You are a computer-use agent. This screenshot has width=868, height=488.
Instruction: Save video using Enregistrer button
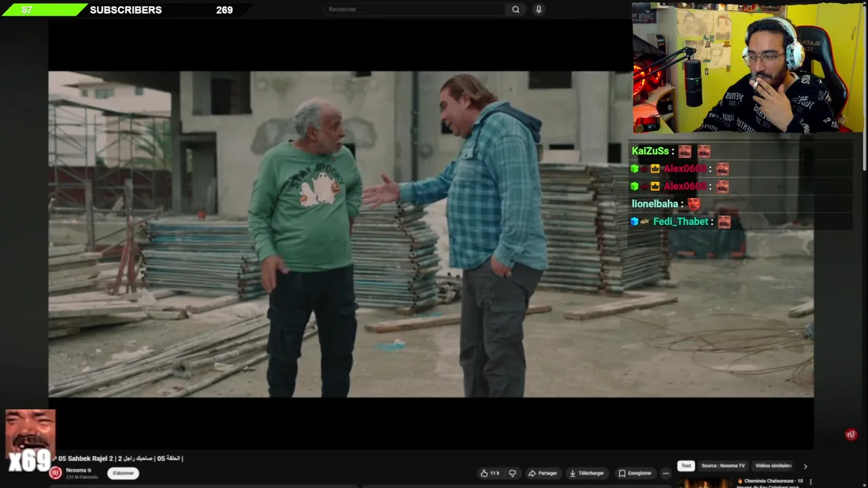[635, 473]
